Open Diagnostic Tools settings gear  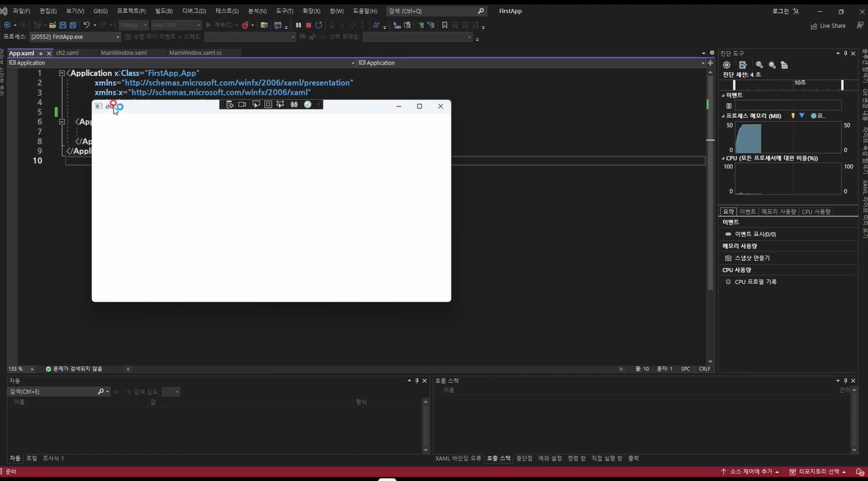[x=727, y=64]
